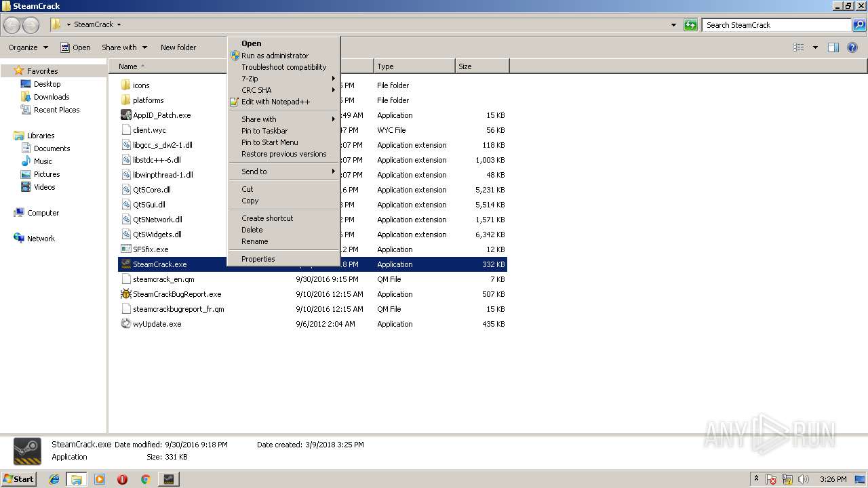
Task: Choose Edit with Notepad++
Action: 283,102
